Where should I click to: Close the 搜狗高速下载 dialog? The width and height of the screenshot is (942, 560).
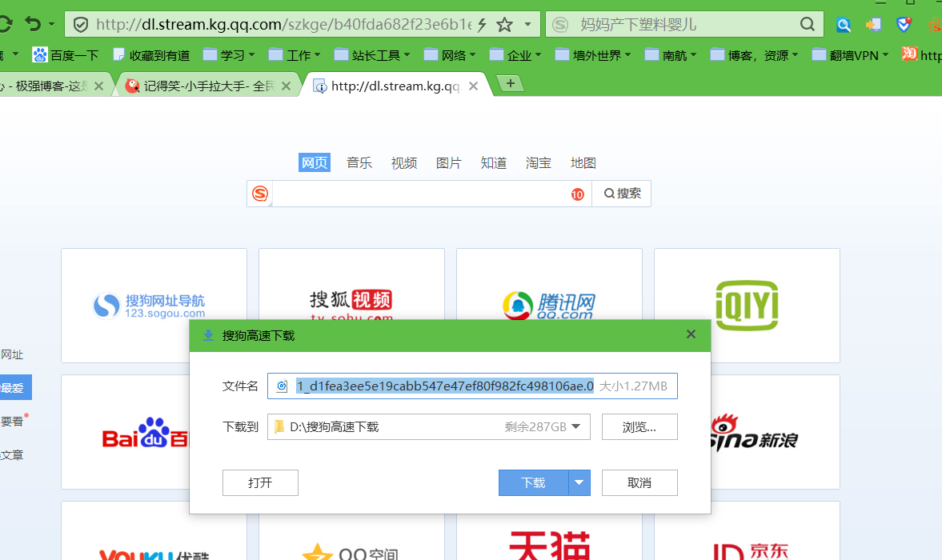click(691, 334)
